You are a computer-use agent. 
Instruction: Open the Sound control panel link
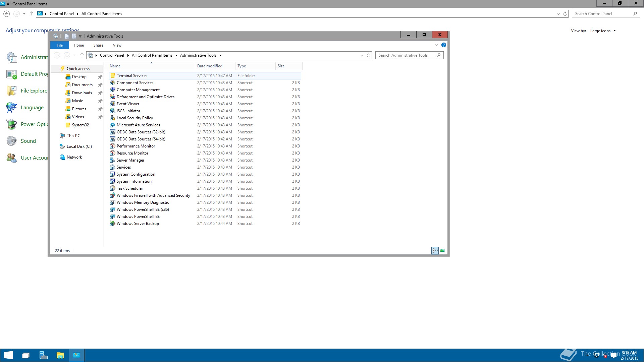pos(28,141)
